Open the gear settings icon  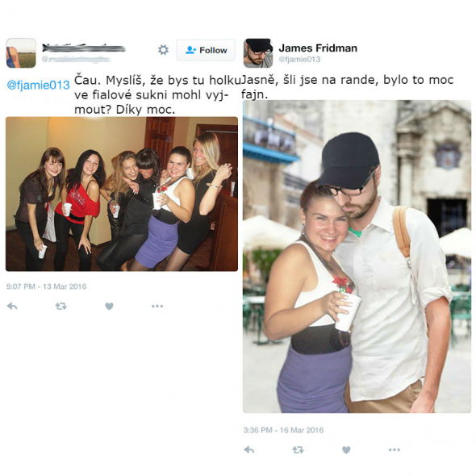163,50
